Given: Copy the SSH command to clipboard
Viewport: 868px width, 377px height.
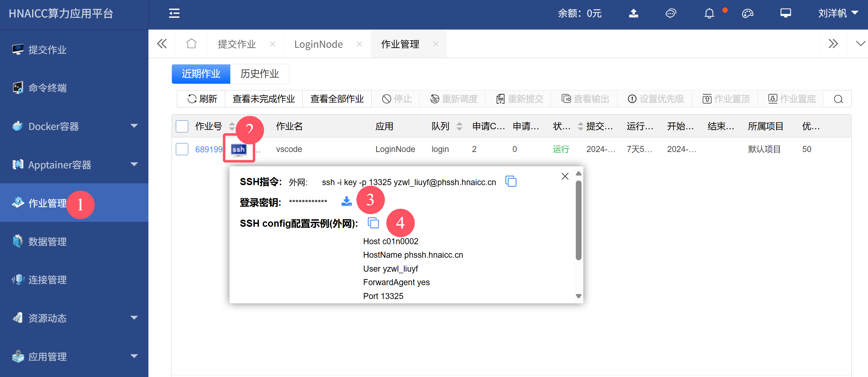Looking at the screenshot, I should point(511,182).
